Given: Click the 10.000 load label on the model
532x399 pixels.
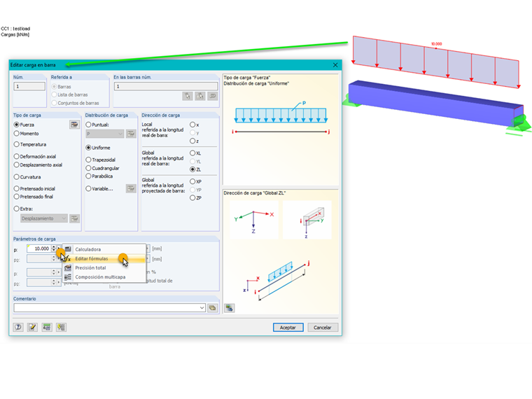Looking at the screenshot, I should (x=436, y=44).
